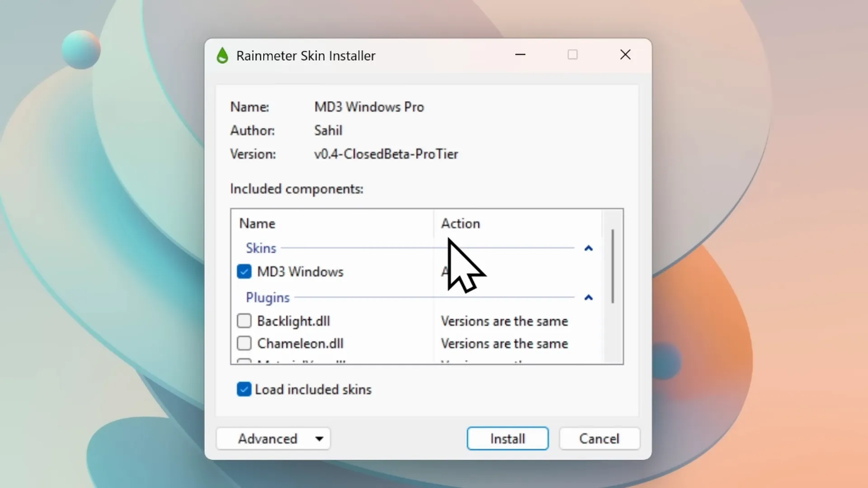Click the Cancel button

click(x=599, y=439)
